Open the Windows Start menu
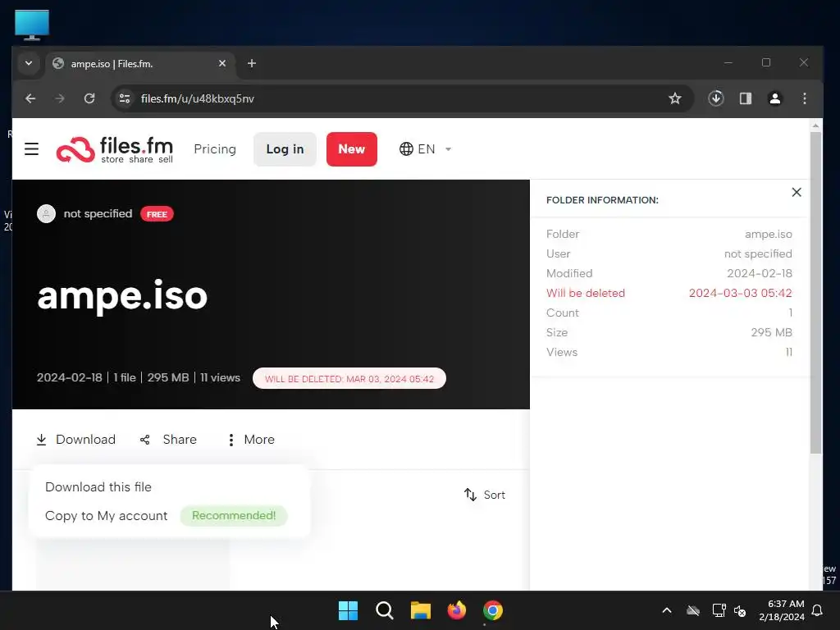Screen dimensions: 840x630 [348, 610]
